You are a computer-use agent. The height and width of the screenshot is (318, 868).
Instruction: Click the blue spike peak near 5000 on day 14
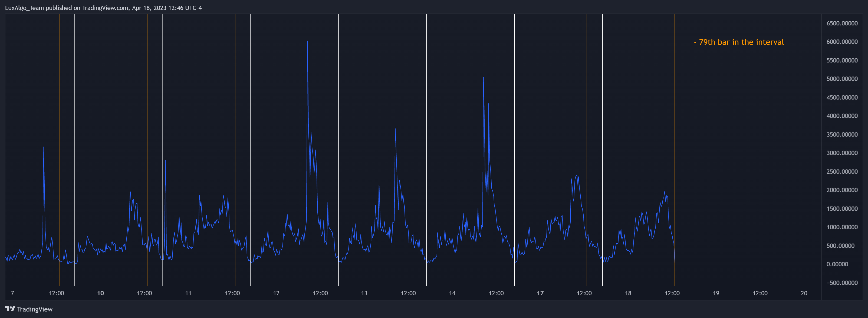pyautogui.click(x=484, y=78)
